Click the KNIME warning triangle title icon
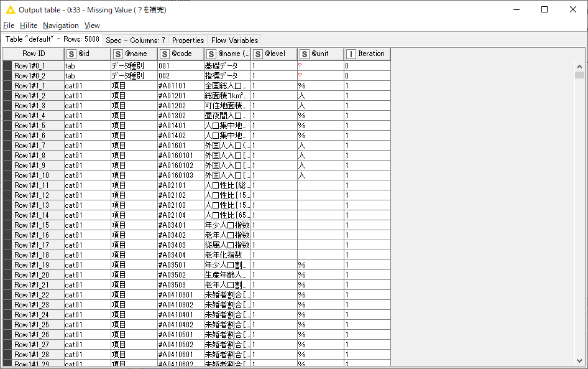Screen dimensions: 588x369 click(x=11, y=10)
